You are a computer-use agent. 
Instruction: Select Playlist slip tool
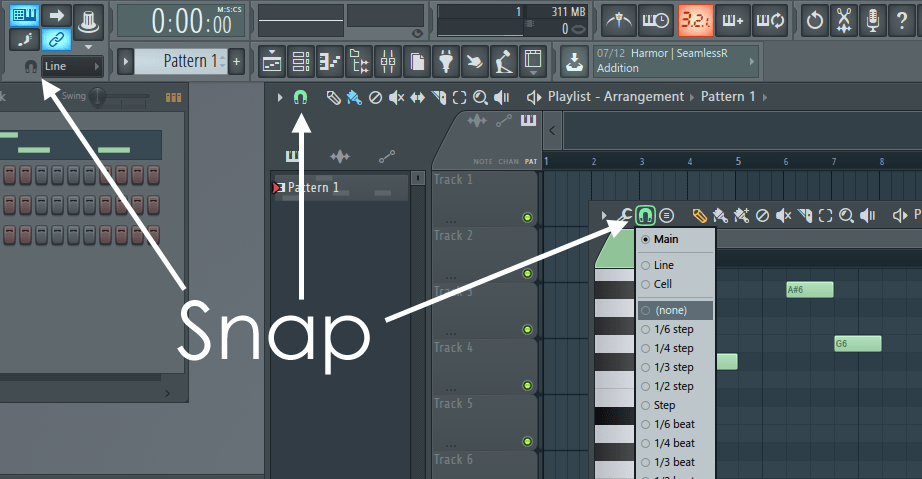[x=417, y=98]
